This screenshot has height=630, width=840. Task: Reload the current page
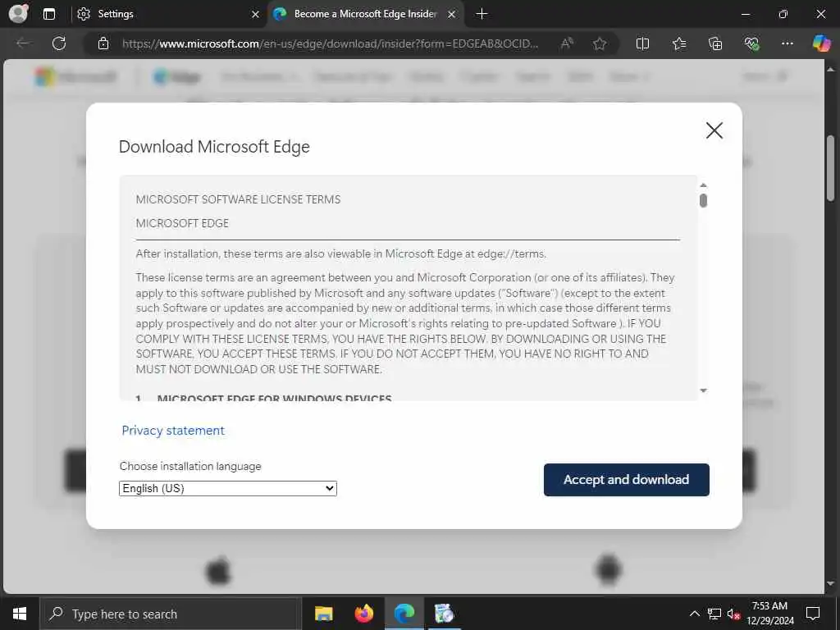[x=59, y=43]
